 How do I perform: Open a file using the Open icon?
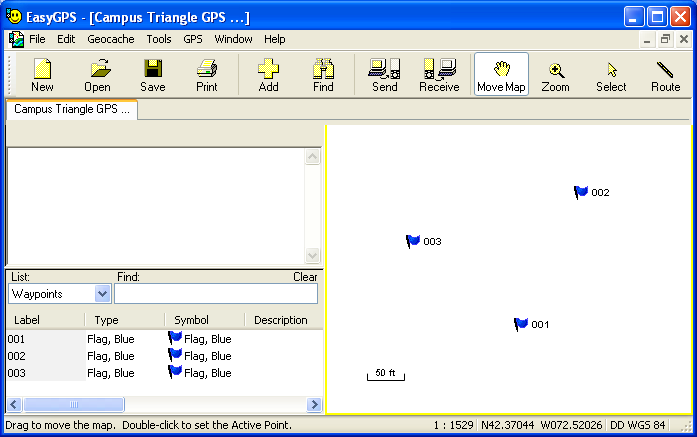(97, 75)
